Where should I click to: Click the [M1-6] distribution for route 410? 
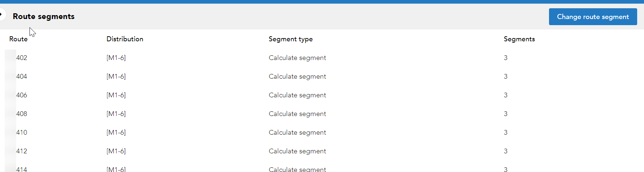point(116,133)
